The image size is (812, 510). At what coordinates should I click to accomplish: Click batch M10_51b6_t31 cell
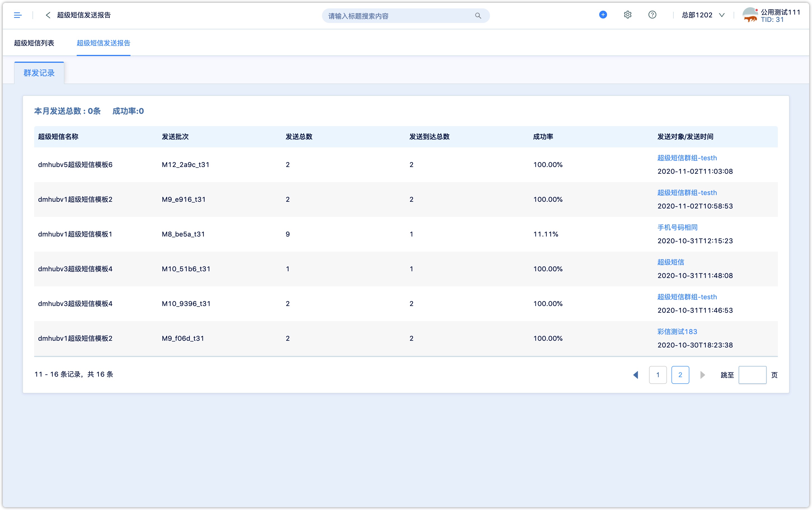pos(186,269)
